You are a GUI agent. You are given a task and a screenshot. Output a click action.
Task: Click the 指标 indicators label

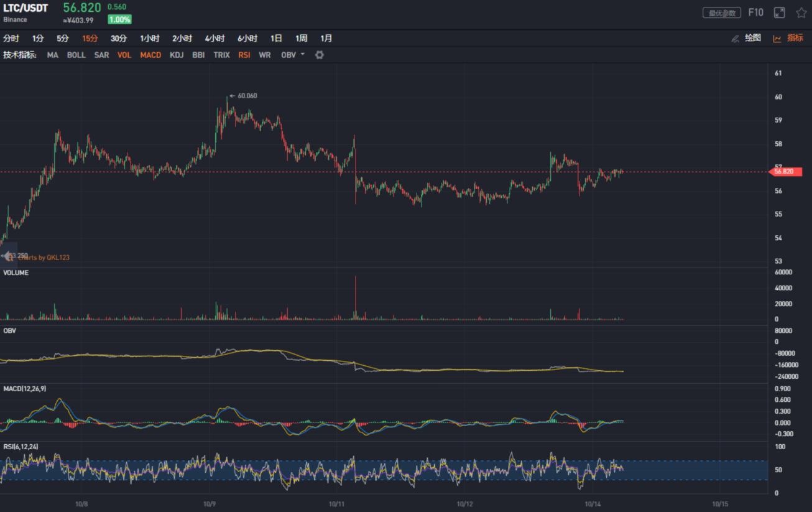coord(795,38)
